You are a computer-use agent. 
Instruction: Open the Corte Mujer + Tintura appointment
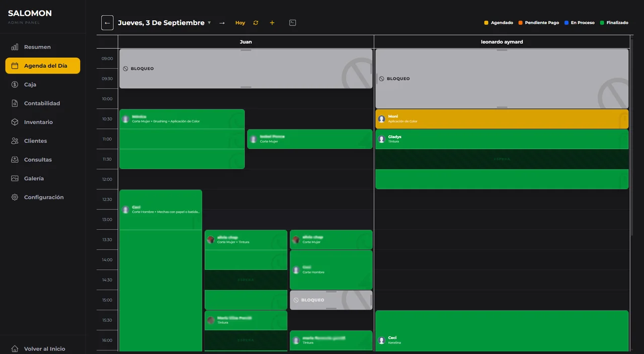(x=246, y=270)
